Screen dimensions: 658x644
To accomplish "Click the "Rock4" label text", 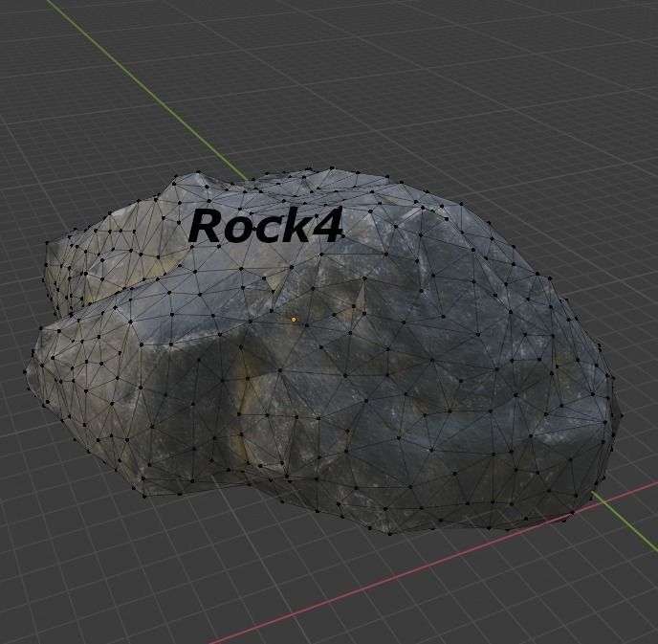I will click(266, 225).
